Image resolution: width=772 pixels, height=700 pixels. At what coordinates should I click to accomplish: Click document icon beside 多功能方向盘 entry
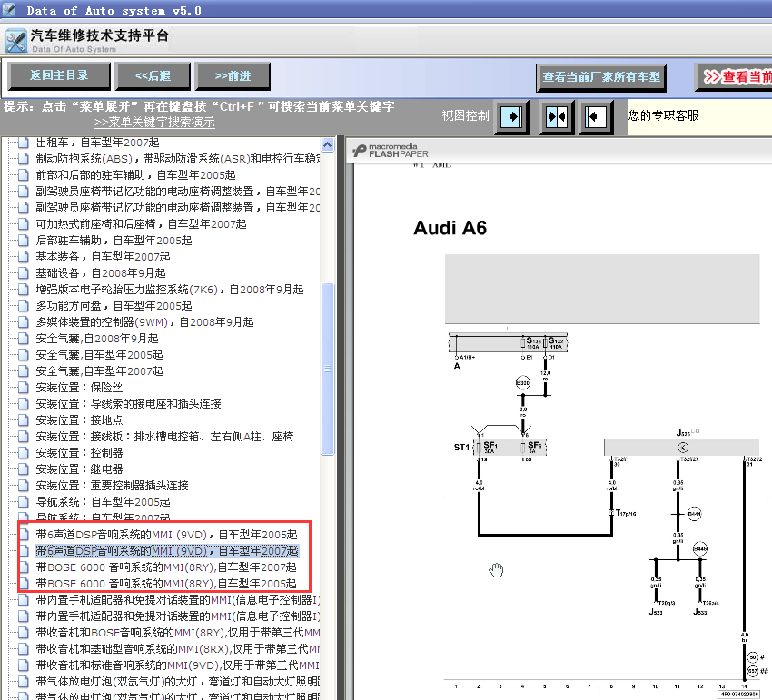coord(23,306)
